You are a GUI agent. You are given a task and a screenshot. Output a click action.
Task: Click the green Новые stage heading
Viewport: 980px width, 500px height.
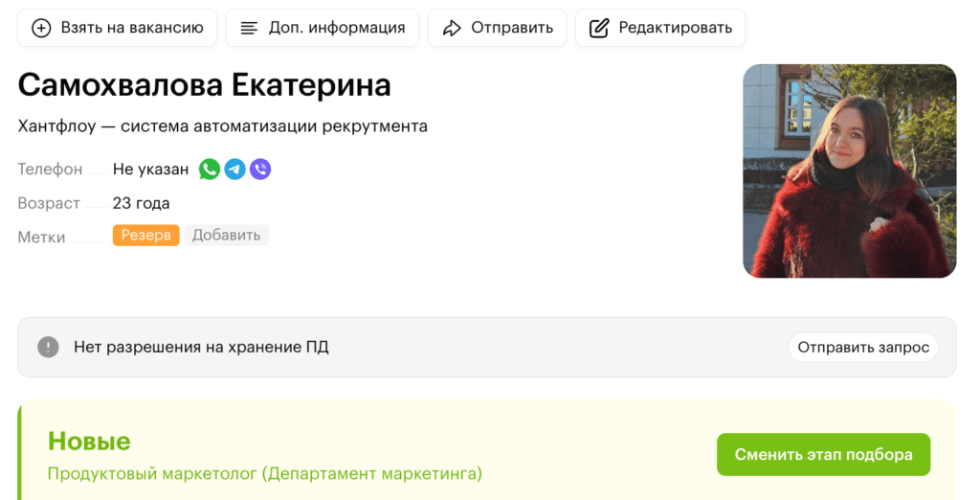pos(89,441)
